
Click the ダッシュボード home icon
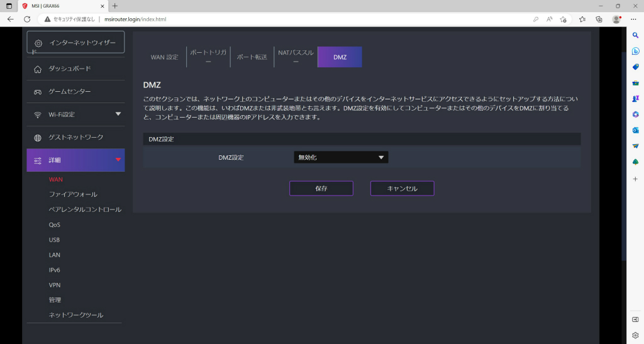38,69
